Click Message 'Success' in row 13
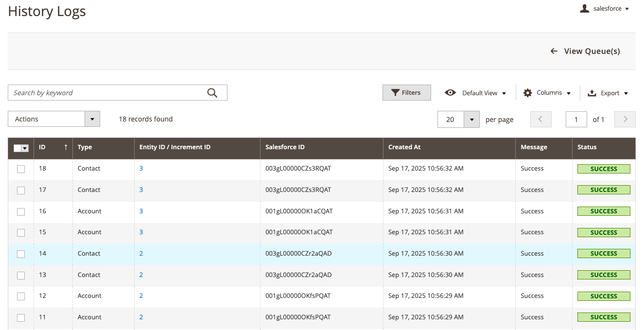 pyautogui.click(x=532, y=275)
